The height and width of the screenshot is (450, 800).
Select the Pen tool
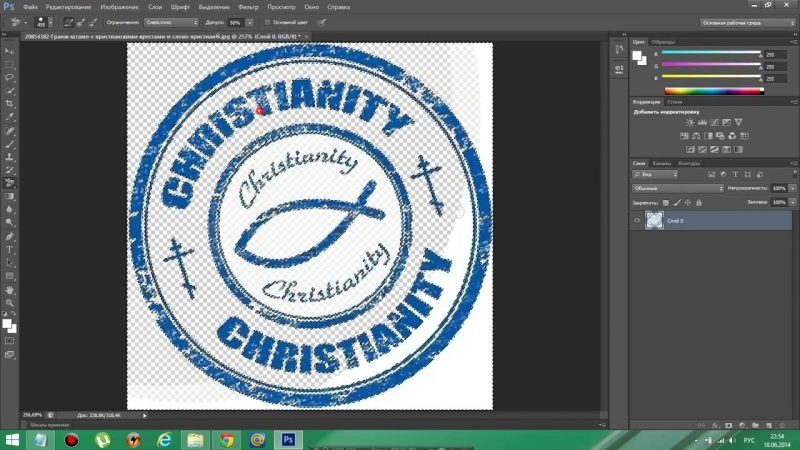point(10,237)
